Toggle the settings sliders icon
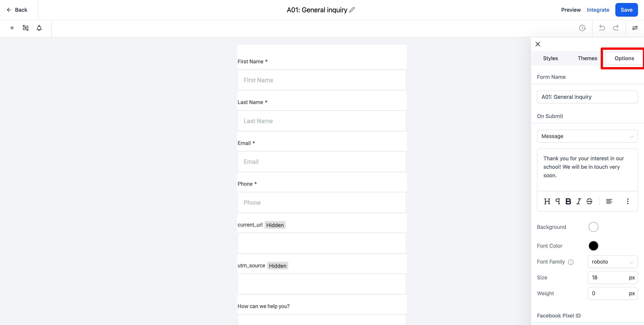 (635, 28)
